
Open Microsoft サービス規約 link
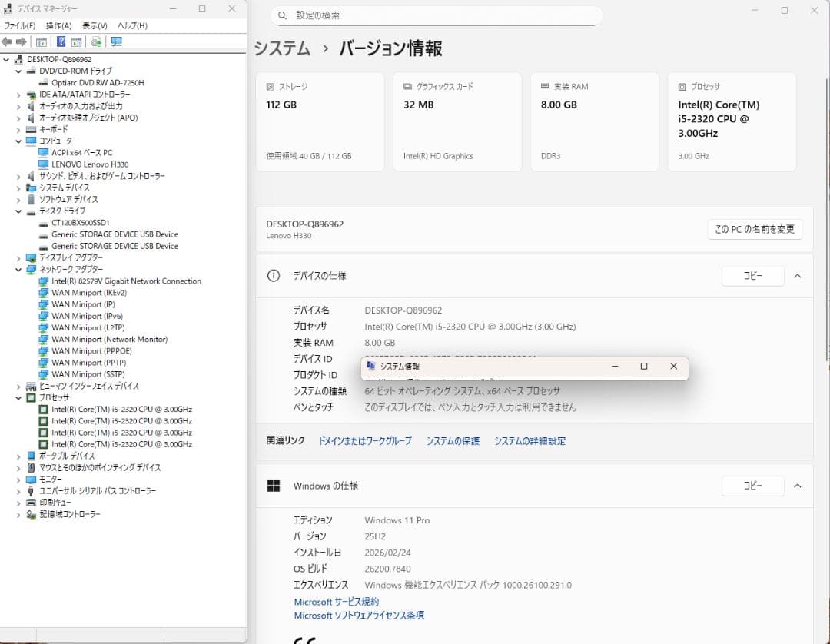coord(337,602)
